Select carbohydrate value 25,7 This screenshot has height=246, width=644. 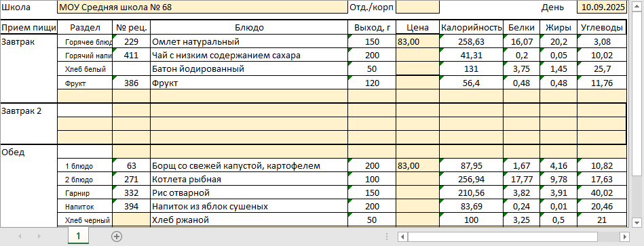[x=602, y=69]
